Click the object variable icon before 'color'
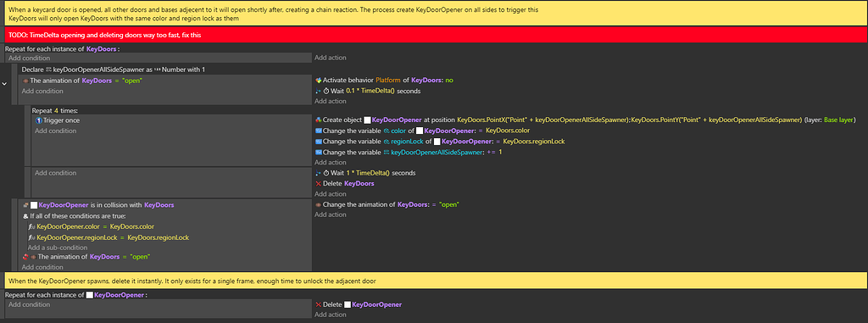 pos(387,131)
